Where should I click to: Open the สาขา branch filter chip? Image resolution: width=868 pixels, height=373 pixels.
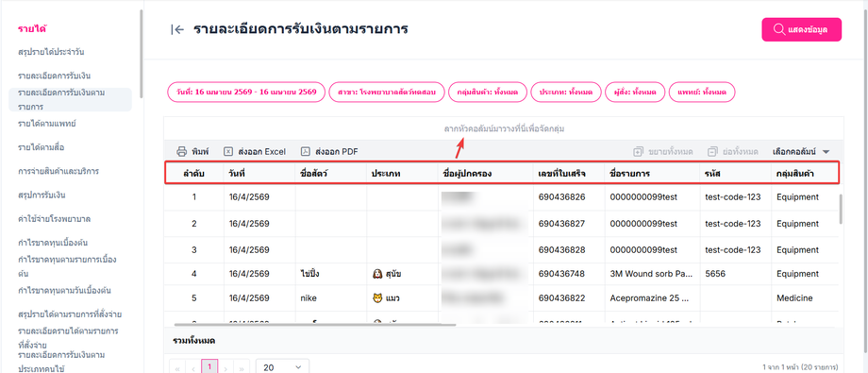387,92
